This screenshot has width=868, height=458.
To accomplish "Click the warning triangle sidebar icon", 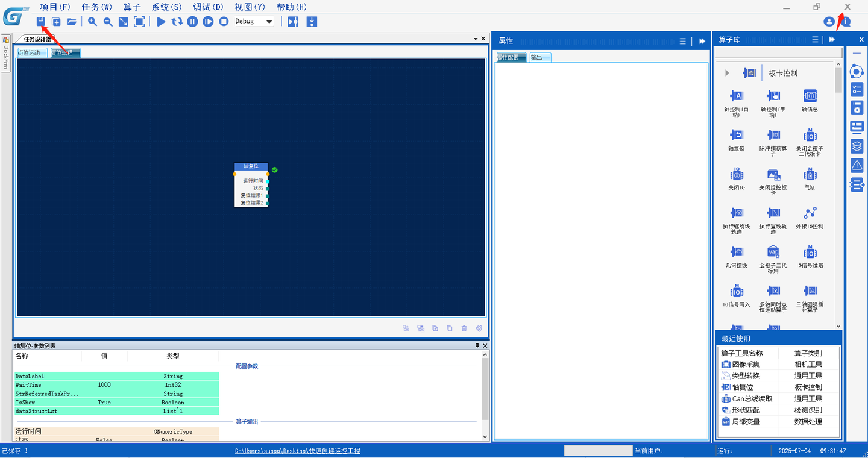I will (x=857, y=165).
